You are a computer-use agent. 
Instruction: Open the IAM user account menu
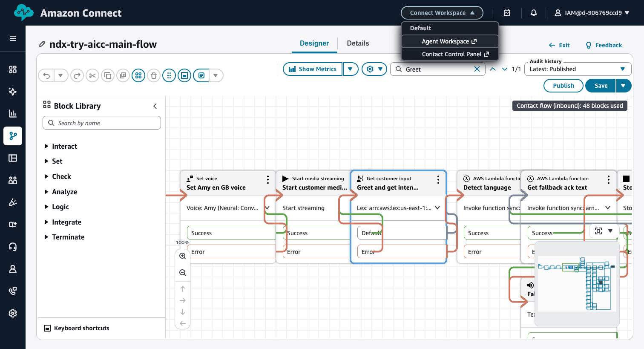(x=592, y=13)
